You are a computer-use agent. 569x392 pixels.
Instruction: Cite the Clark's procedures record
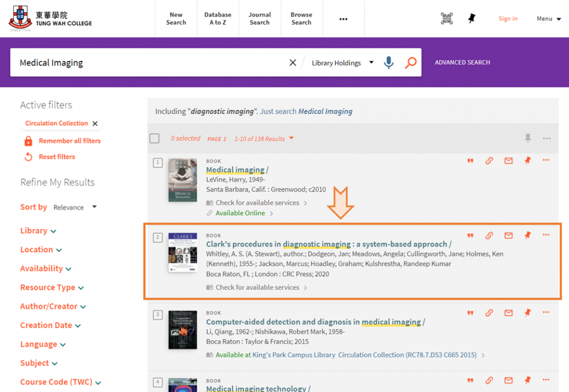[471, 236]
